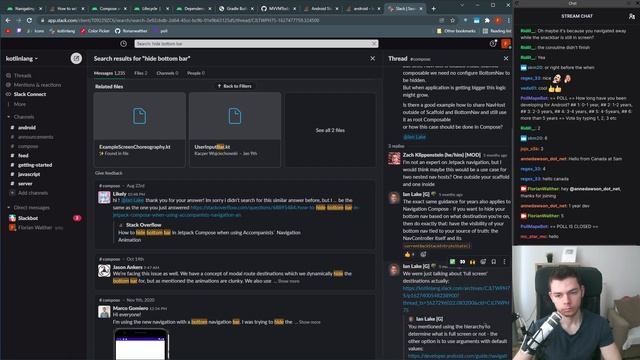Open the Color Picker bookmark
This screenshot has height=360, width=640.
click(95, 31)
